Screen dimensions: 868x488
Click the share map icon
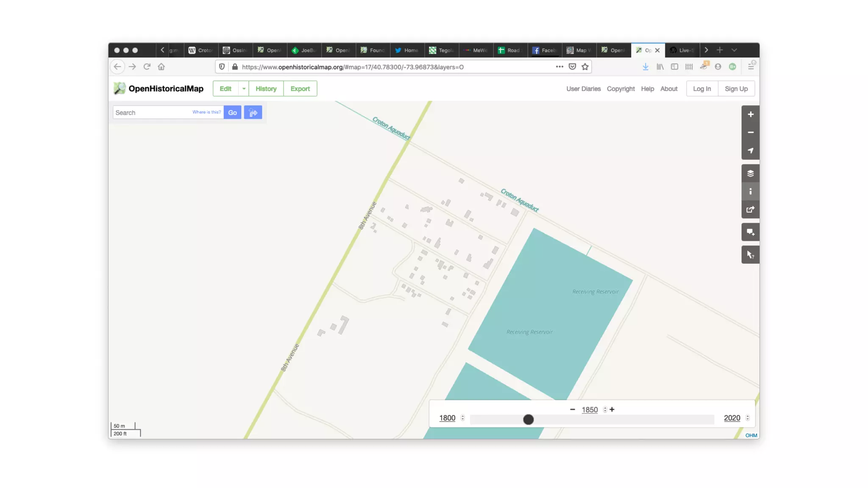tap(750, 210)
